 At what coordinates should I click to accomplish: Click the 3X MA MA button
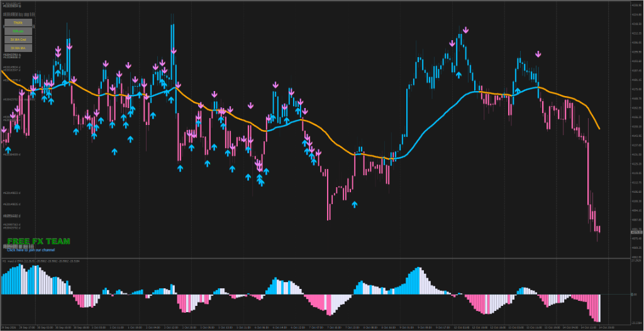(x=18, y=48)
